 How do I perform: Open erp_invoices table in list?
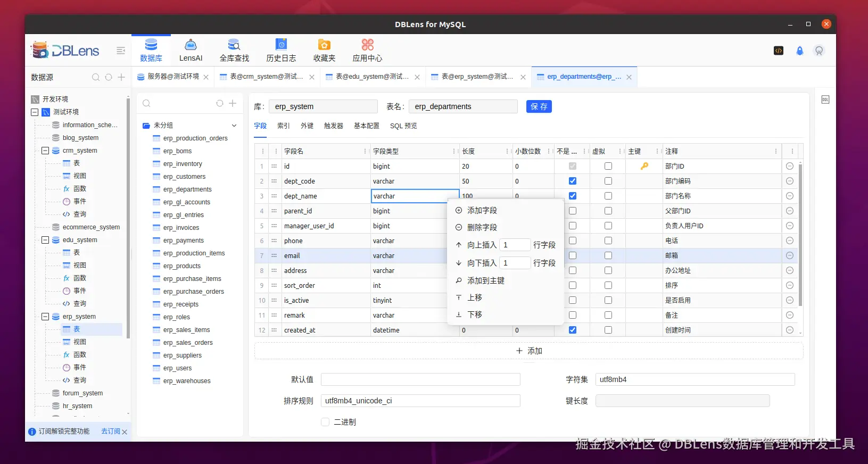tap(181, 228)
